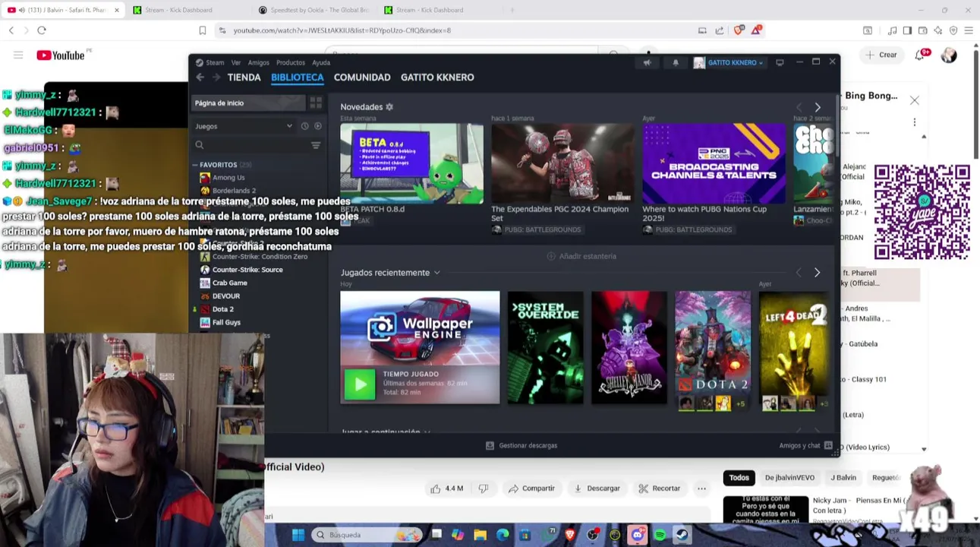Open Brave playlist music note icon

point(892,30)
